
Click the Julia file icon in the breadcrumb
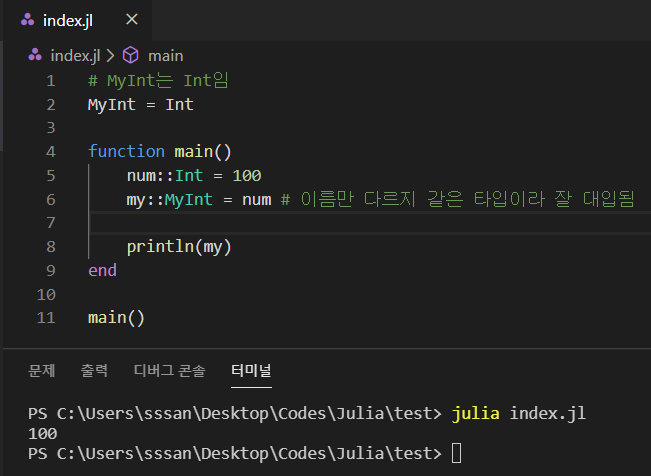35,56
